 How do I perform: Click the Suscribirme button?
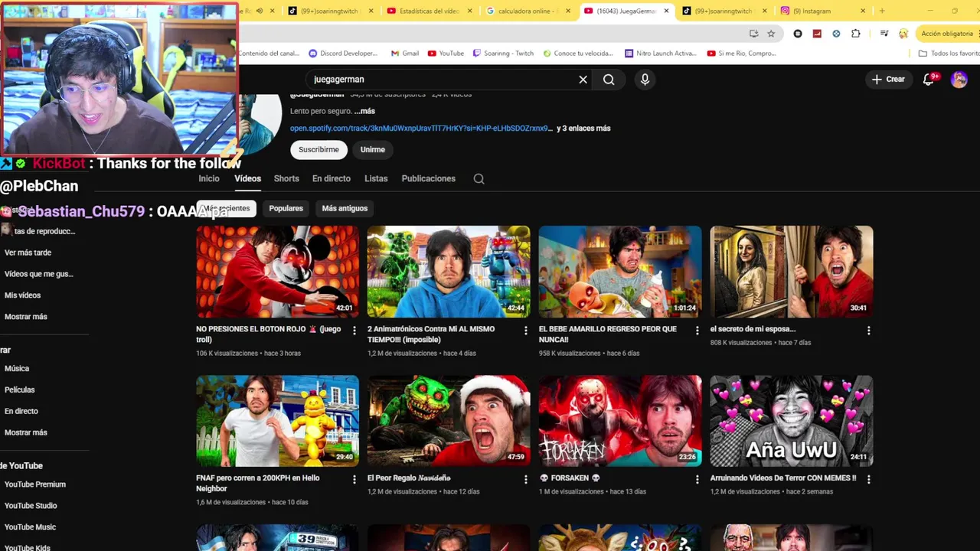pyautogui.click(x=318, y=149)
